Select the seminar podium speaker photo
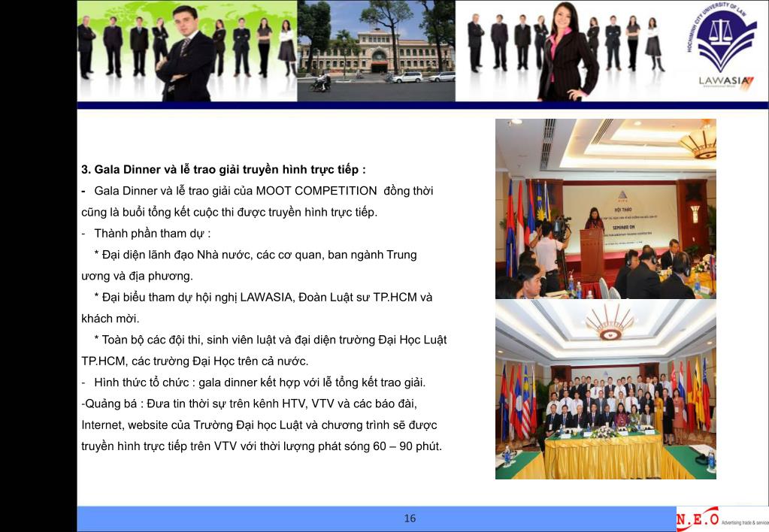Screen dimensions: 769x532 pyautogui.click(x=606, y=209)
